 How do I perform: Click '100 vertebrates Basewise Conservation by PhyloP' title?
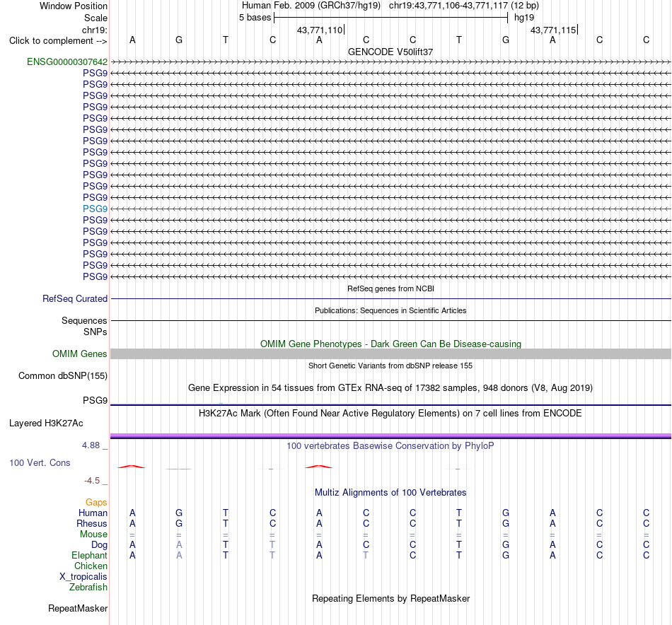(390, 446)
